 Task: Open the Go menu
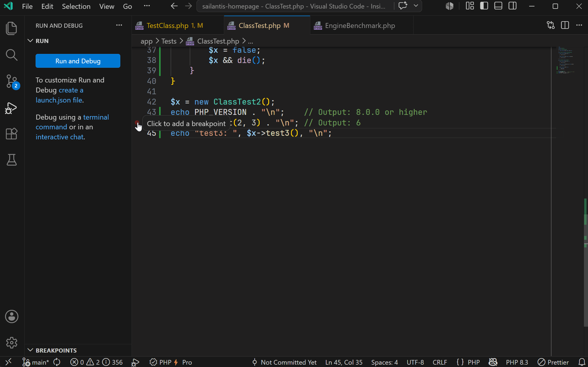tap(127, 6)
